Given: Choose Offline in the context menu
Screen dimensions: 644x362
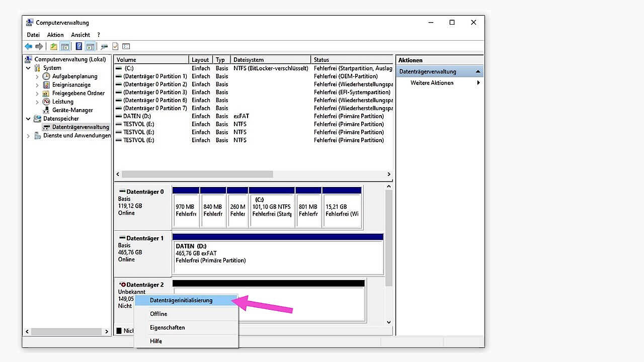Looking at the screenshot, I should pyautogui.click(x=158, y=314).
